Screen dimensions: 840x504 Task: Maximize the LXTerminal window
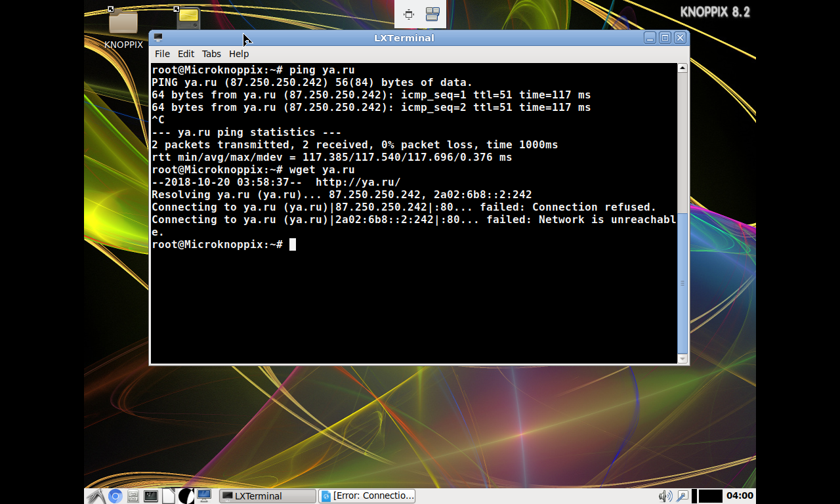[665, 38]
